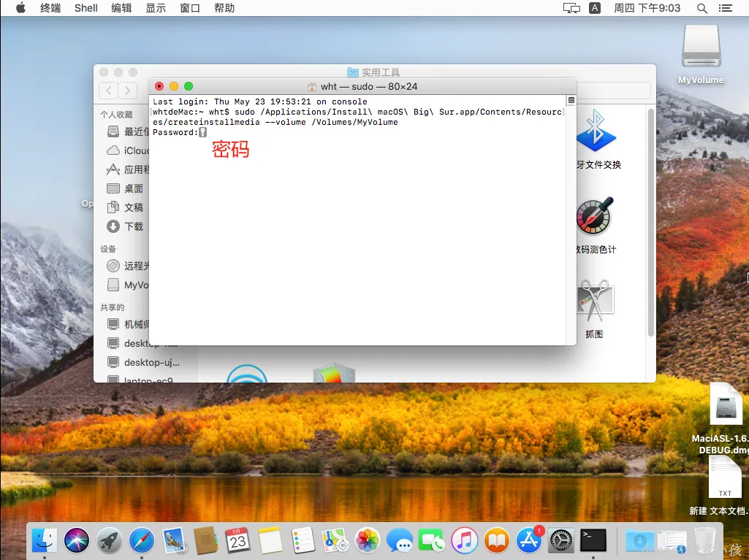Open Reminders from the Dock
The image size is (749, 560).
(303, 540)
